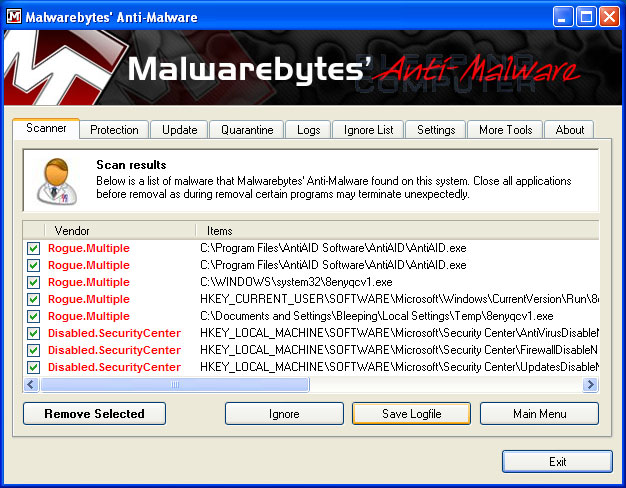Uncheck checkbox for HKEY_CURRENT_USER Run entry

coord(34,299)
